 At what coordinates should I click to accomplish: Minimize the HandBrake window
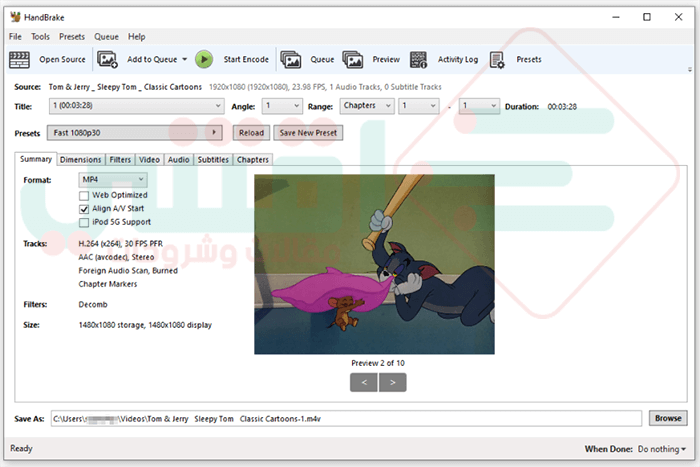[x=616, y=17]
